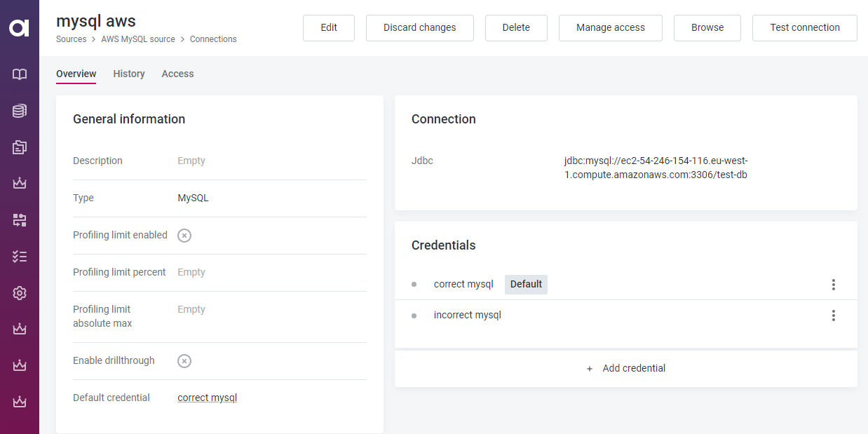Click the Ataccama logo icon in sidebar
This screenshot has height=434, width=868.
pos(19,28)
